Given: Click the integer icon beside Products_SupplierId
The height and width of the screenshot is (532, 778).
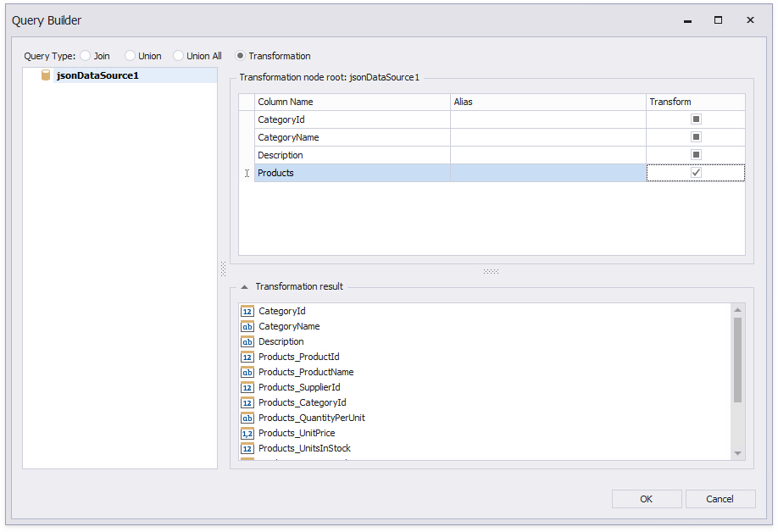Looking at the screenshot, I should [x=247, y=387].
